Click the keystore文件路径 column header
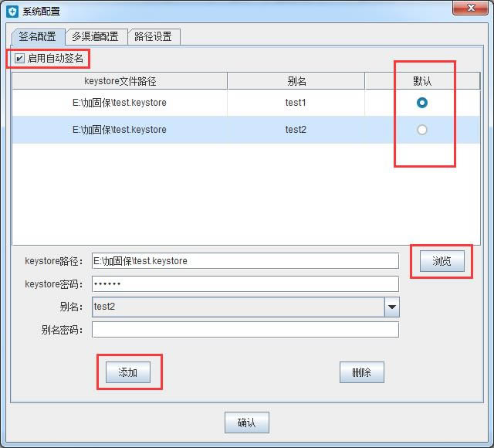 [120, 81]
